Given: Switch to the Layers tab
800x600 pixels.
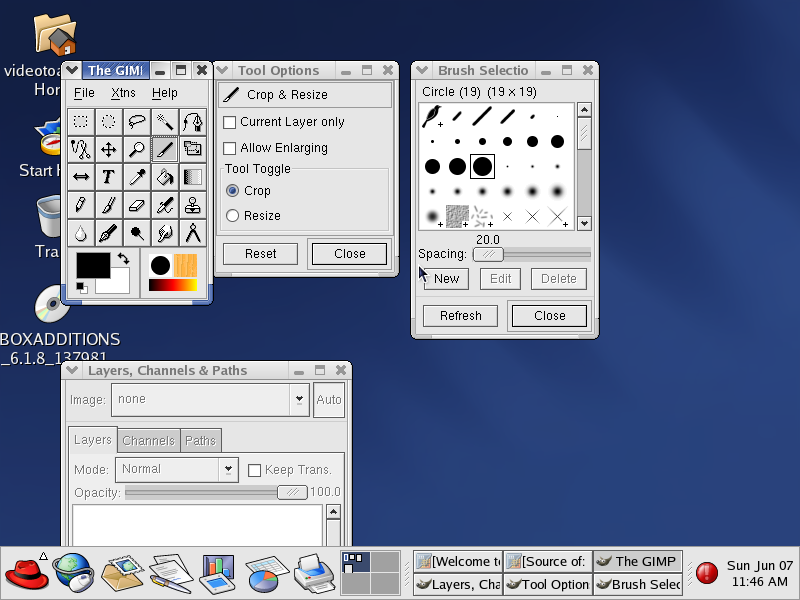Looking at the screenshot, I should [x=93, y=440].
